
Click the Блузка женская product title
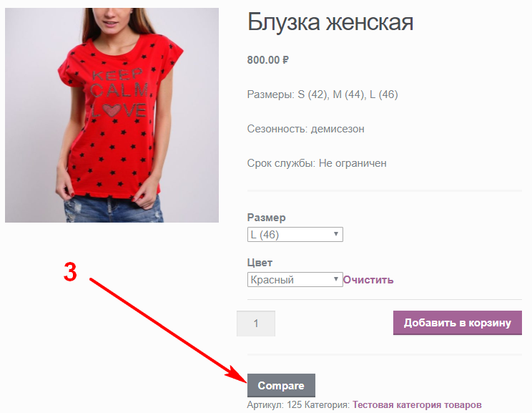[x=330, y=22]
